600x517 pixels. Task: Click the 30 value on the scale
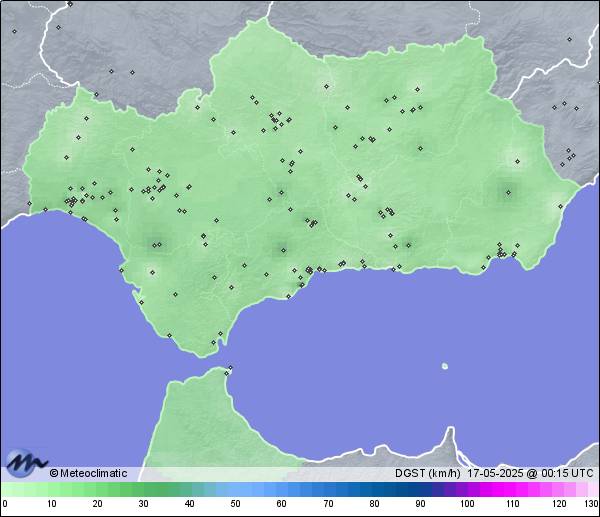click(x=143, y=504)
